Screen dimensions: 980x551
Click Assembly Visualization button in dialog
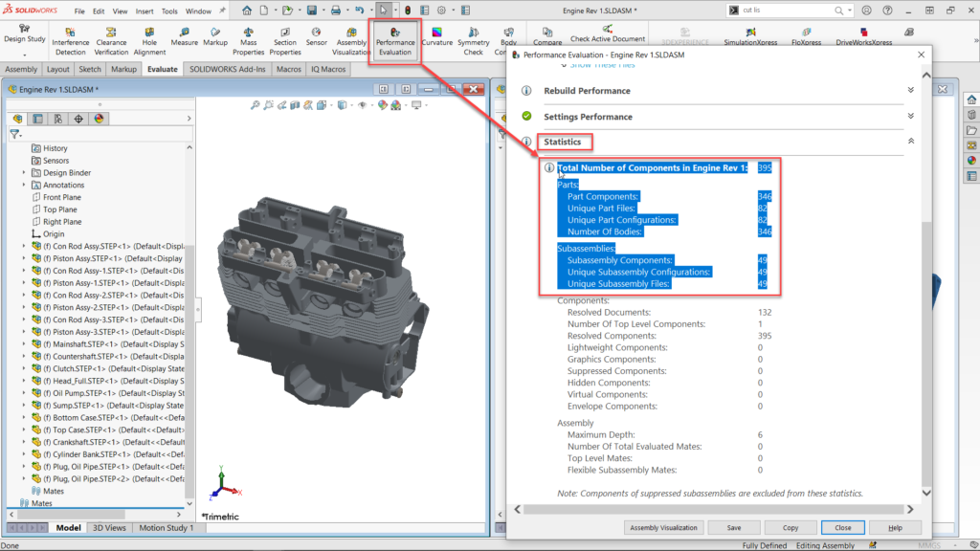pyautogui.click(x=663, y=528)
